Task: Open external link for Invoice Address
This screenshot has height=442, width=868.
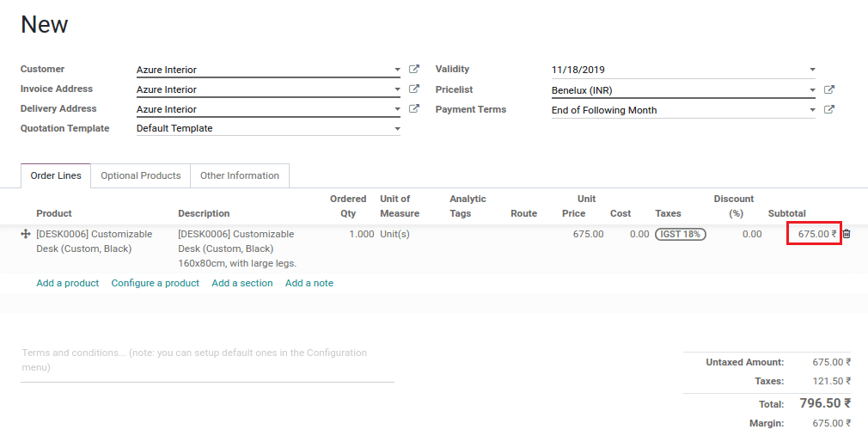Action: coord(413,89)
